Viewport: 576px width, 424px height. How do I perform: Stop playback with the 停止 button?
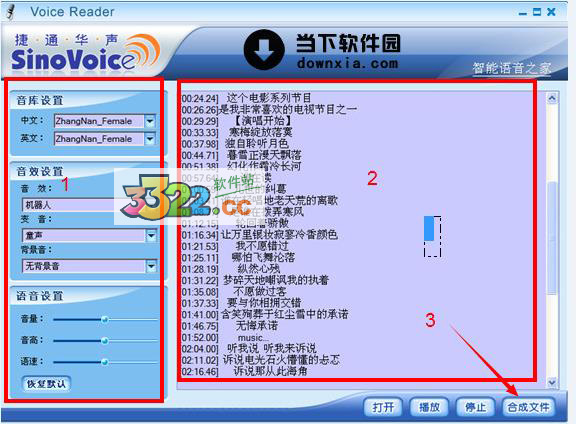(475, 407)
